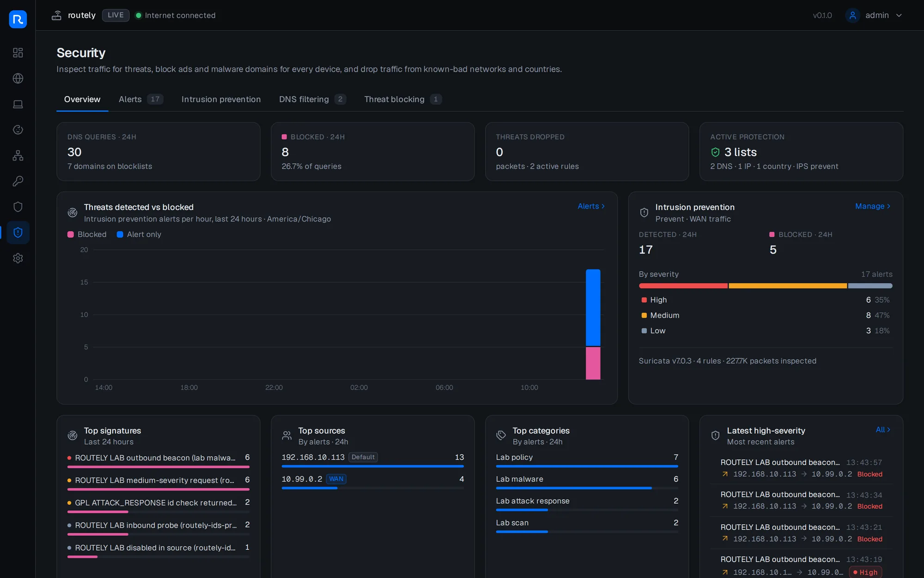Click ROUTELY LAB outbound beacon signature row
Screen dimensions: 924x578
pyautogui.click(x=158, y=461)
